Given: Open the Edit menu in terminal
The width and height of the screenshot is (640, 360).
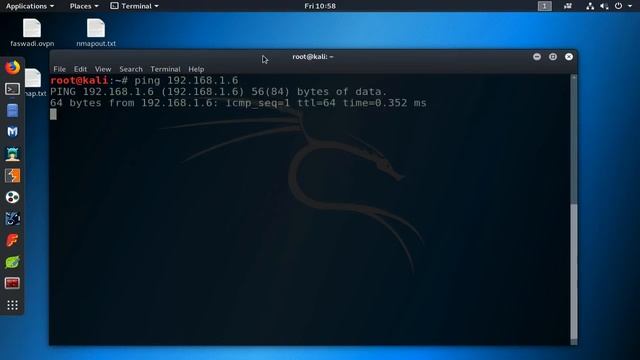Looking at the screenshot, I should click(80, 69).
